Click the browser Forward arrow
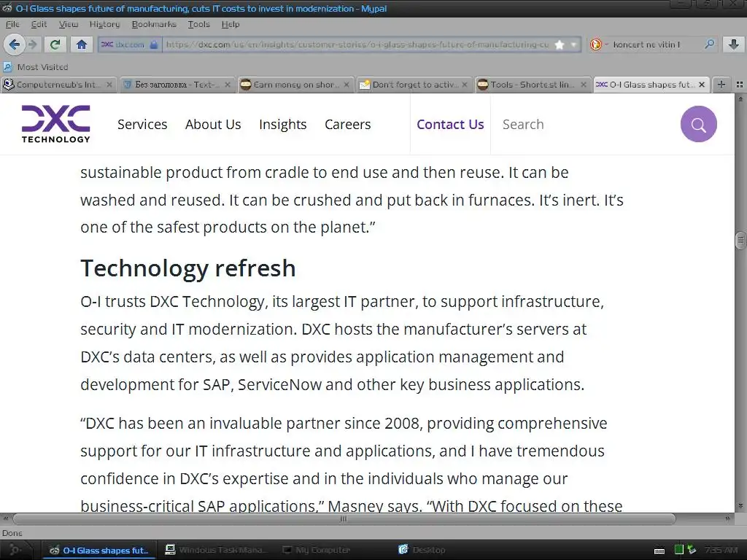 32,44
